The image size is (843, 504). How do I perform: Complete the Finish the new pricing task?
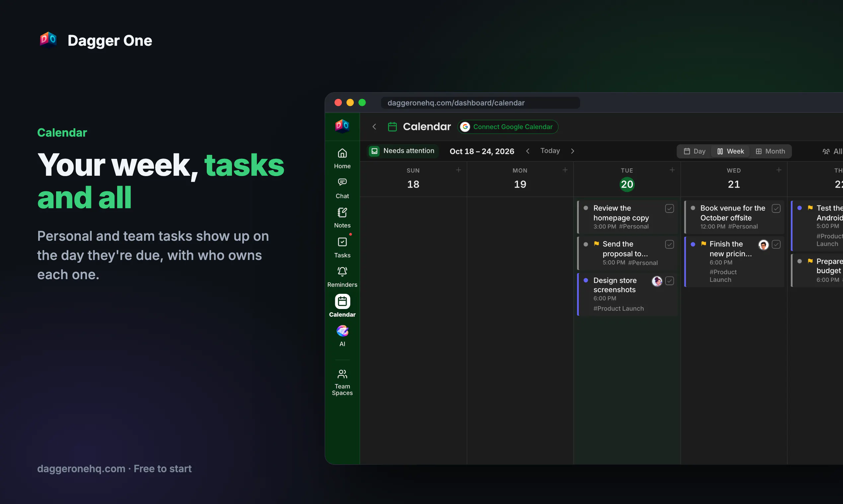tap(776, 244)
